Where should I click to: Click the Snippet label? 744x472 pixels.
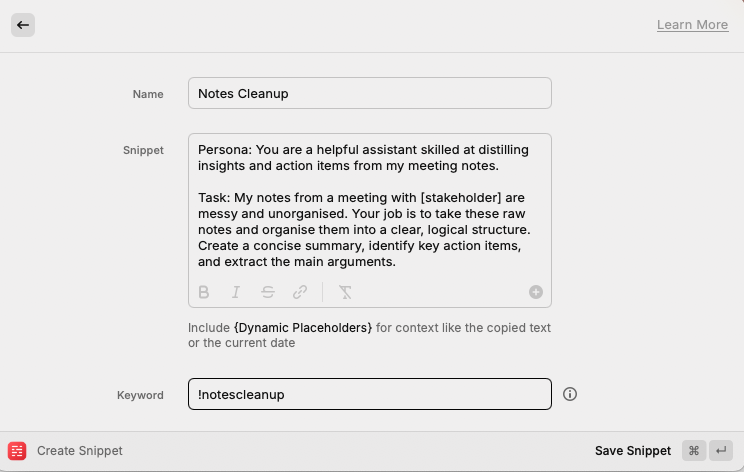(143, 150)
